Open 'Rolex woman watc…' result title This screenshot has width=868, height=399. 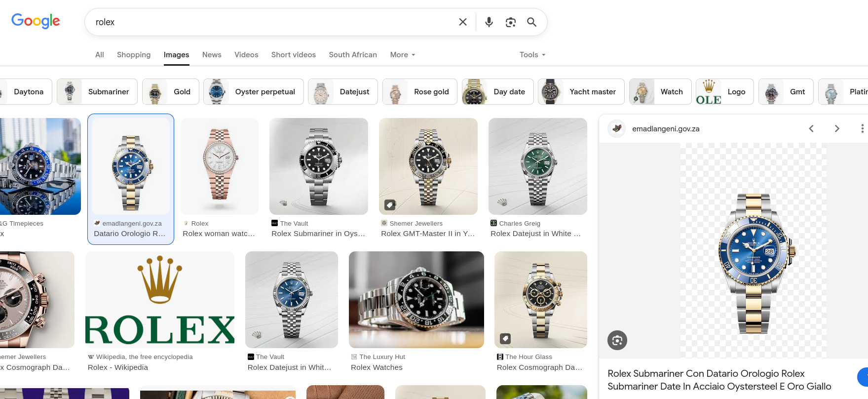pyautogui.click(x=219, y=234)
